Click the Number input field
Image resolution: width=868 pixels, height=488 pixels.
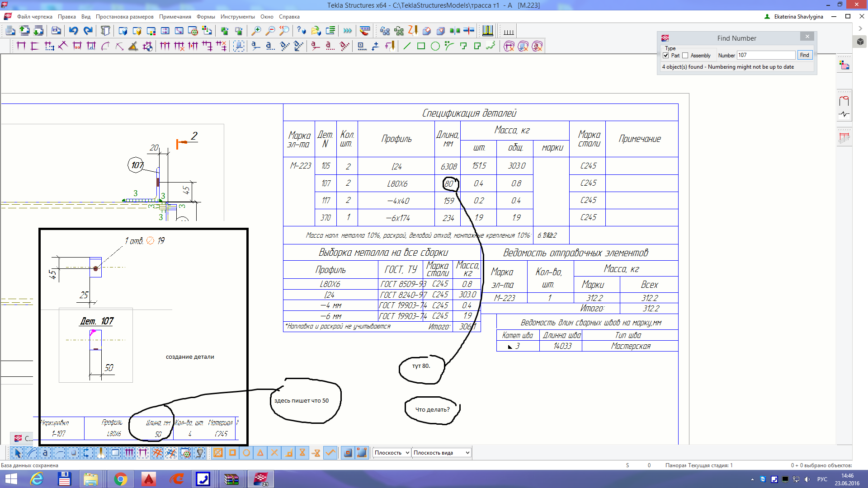(x=766, y=55)
